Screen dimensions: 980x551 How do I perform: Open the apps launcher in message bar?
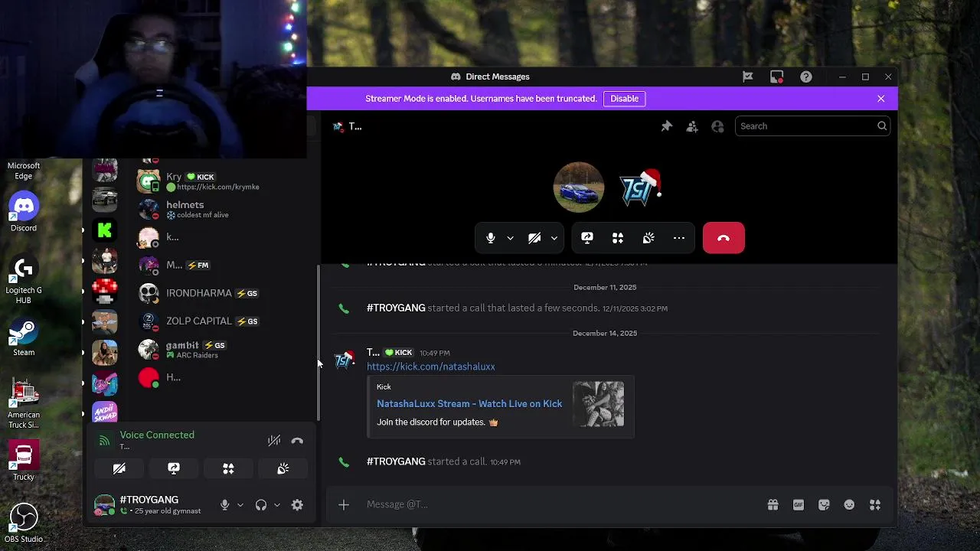[x=875, y=504]
